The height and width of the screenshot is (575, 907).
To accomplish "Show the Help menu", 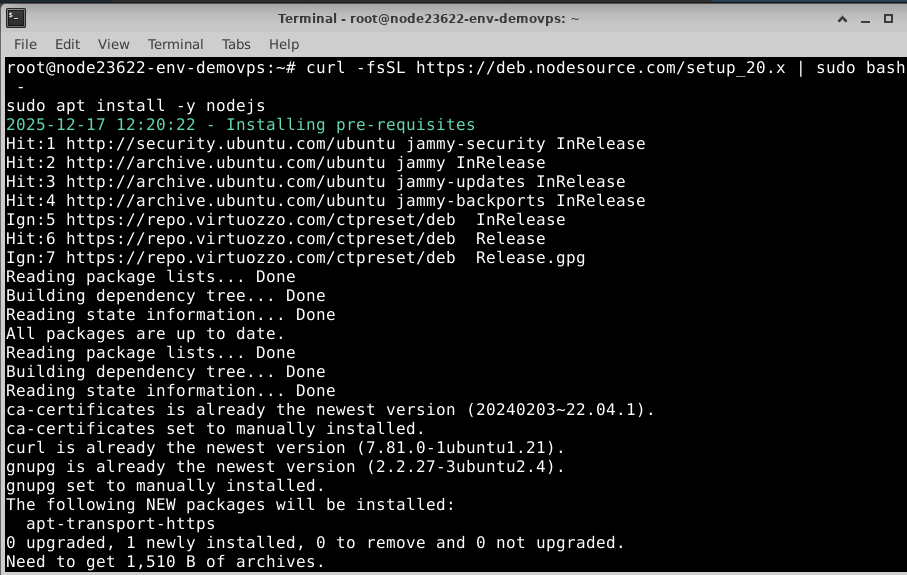I will coord(284,44).
